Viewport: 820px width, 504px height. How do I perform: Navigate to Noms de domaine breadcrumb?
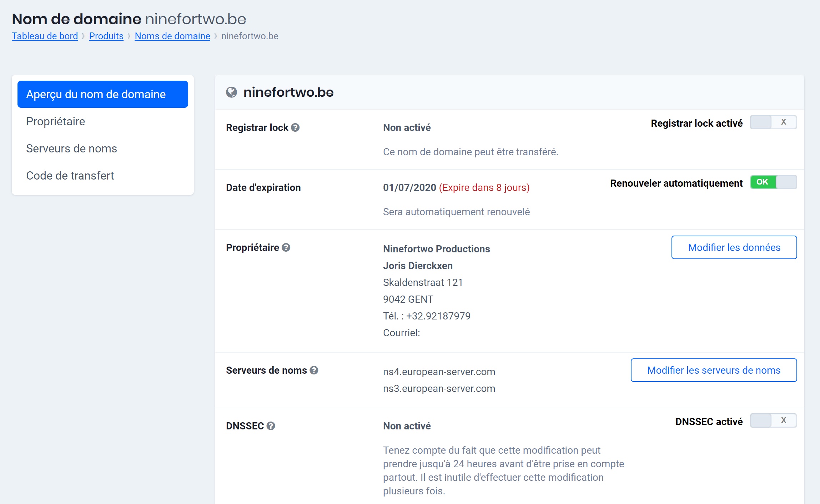172,36
